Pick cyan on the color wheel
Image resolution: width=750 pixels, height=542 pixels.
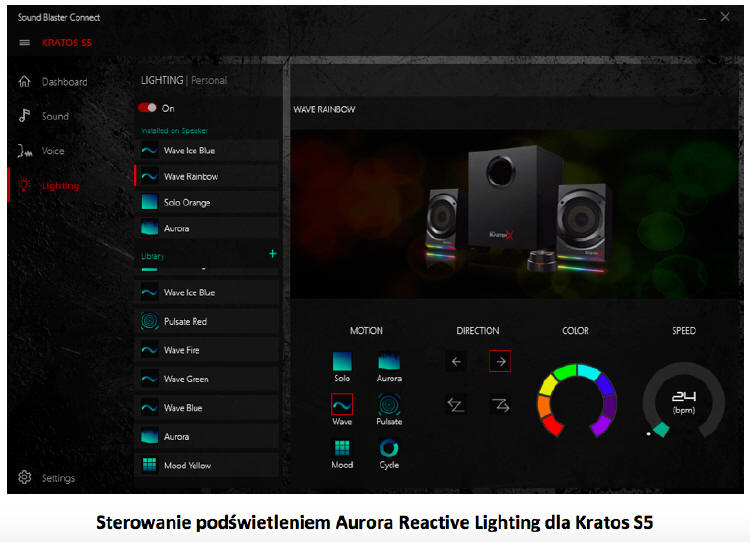coord(589,372)
